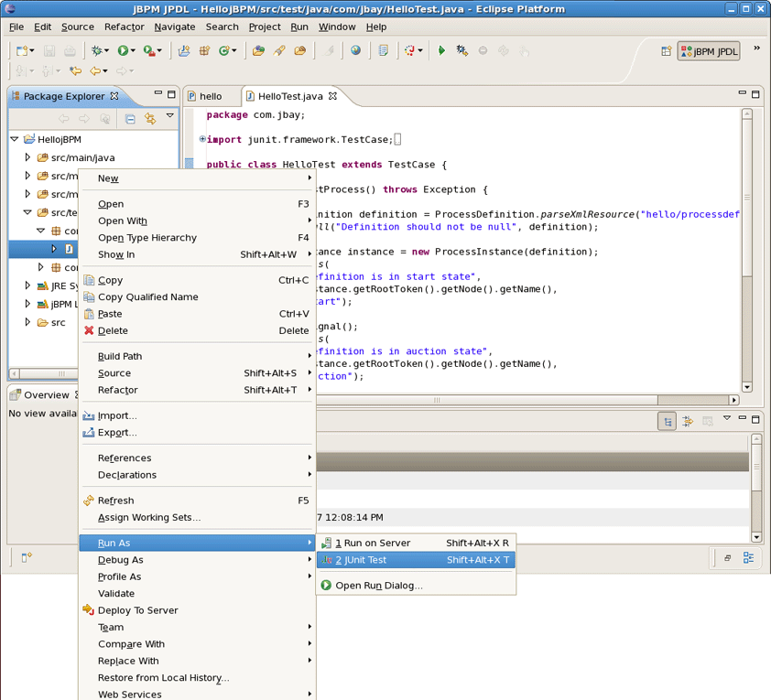771x700 pixels.
Task: Toggle the categories view button in the bottom panel
Action: (668, 421)
